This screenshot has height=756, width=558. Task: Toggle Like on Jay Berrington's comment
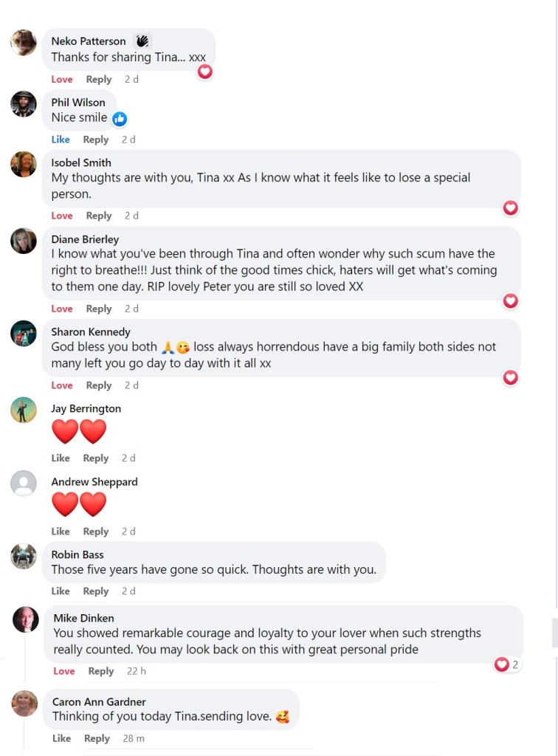[x=61, y=458]
